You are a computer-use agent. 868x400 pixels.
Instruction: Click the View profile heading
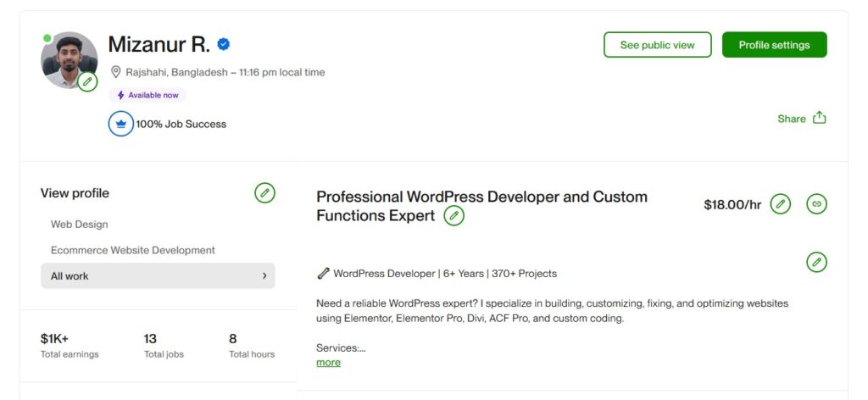point(75,193)
